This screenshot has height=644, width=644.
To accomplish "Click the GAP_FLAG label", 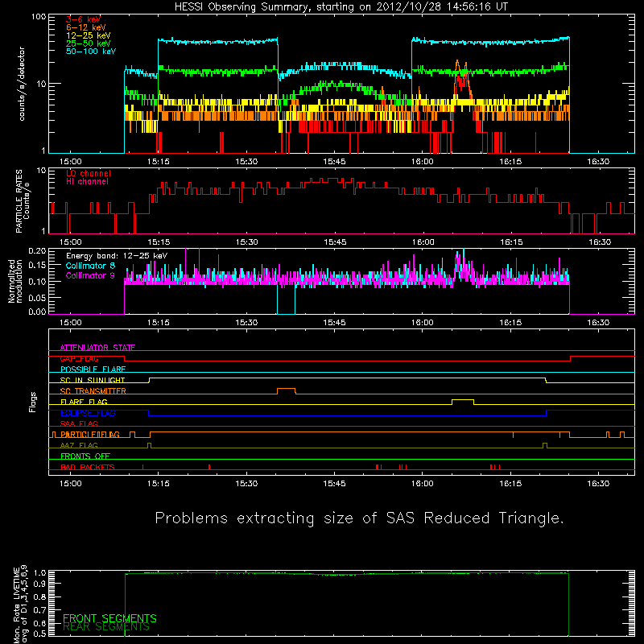I will 79,358.
